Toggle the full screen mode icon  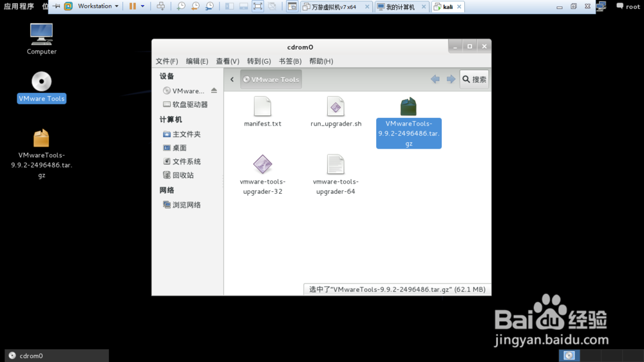[258, 6]
